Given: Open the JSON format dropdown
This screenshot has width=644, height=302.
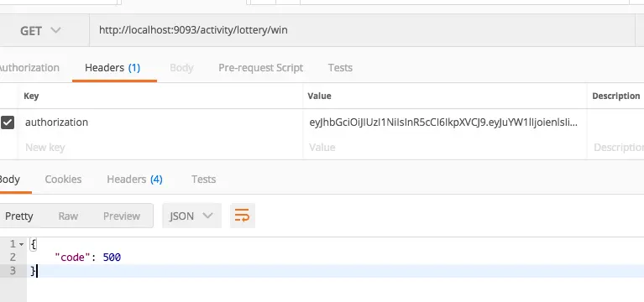Looking at the screenshot, I should point(191,216).
